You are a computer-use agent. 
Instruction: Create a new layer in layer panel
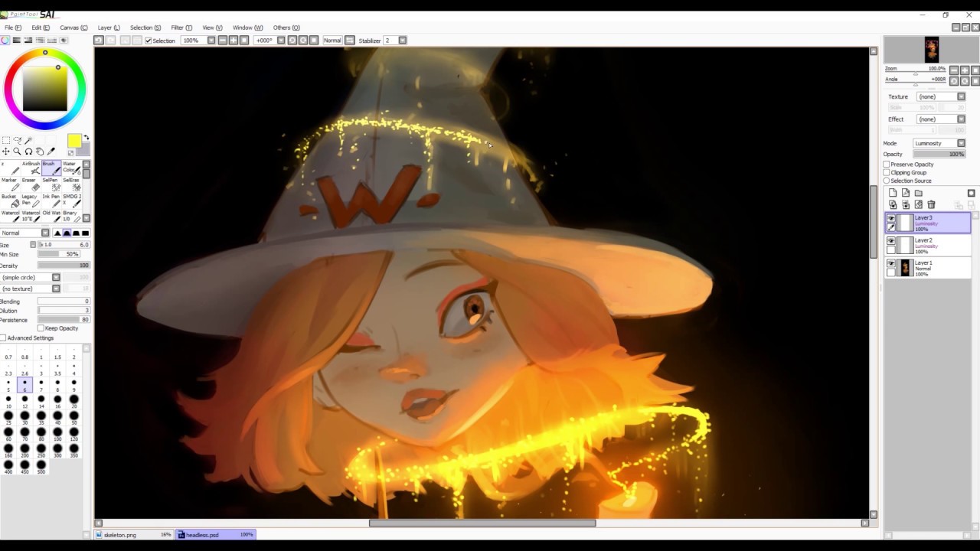coord(893,193)
